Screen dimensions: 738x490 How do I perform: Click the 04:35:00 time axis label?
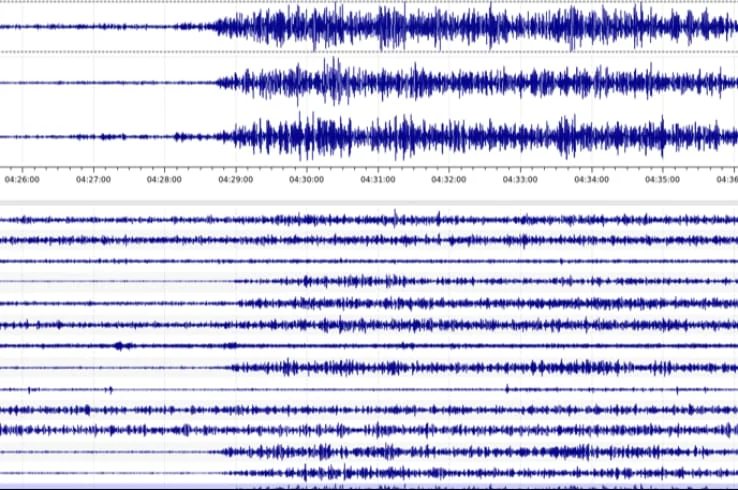point(662,180)
